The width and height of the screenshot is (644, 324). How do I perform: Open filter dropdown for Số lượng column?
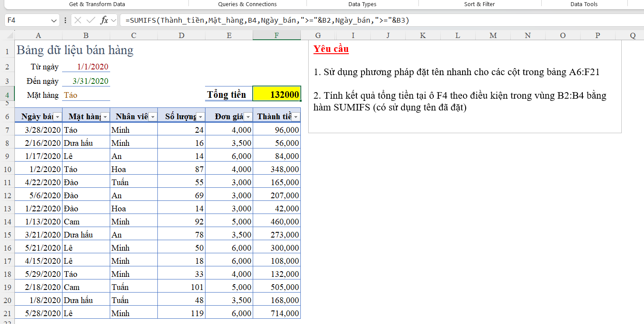(200, 117)
